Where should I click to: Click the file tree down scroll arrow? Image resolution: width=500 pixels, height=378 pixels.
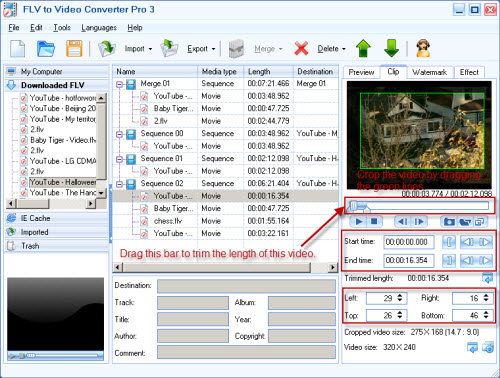click(x=101, y=193)
